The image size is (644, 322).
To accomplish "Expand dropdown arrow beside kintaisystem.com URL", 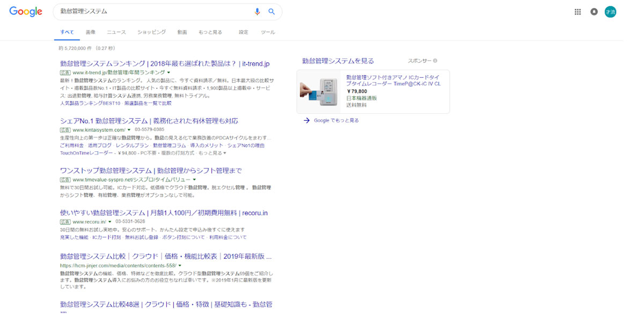I will pos(129,130).
